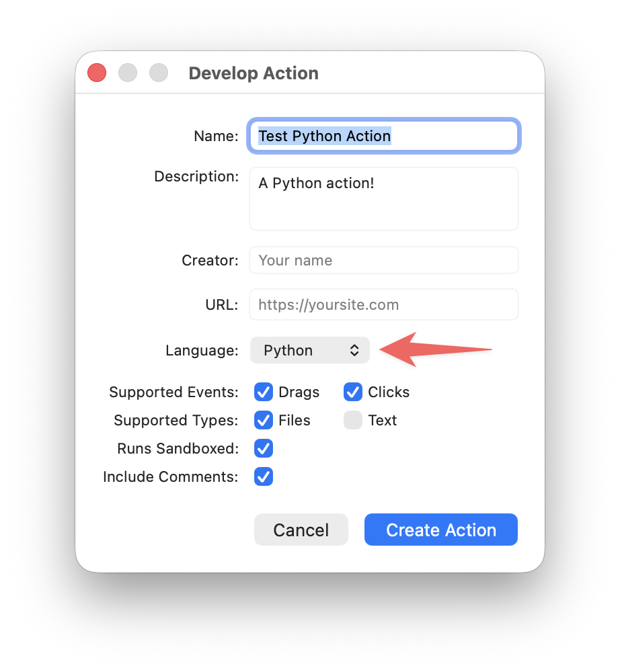Disable the Files supported type checkbox

264,420
